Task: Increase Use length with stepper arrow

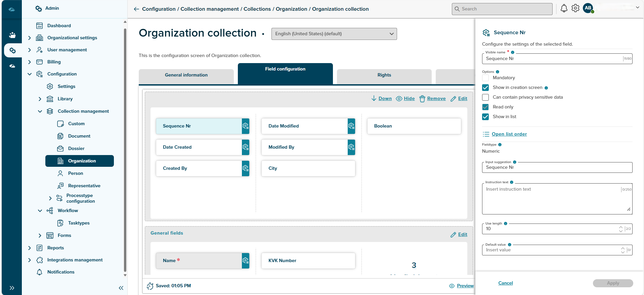Action: [x=621, y=227]
